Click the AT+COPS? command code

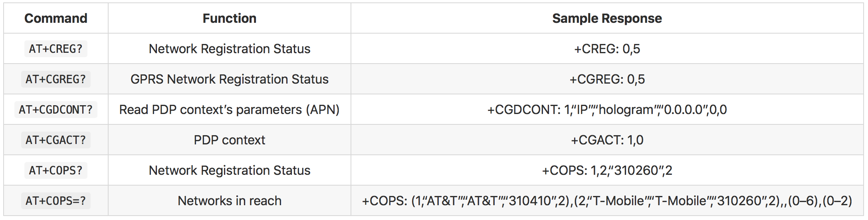point(56,170)
